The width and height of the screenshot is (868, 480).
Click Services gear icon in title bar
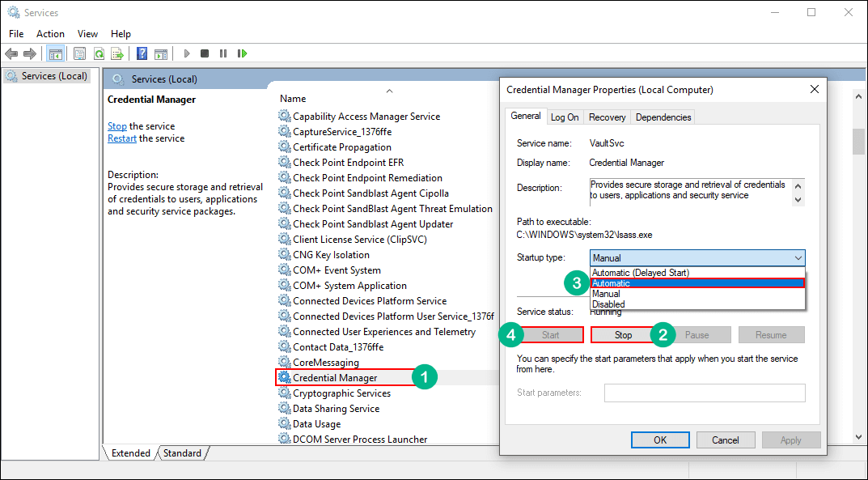coord(14,12)
